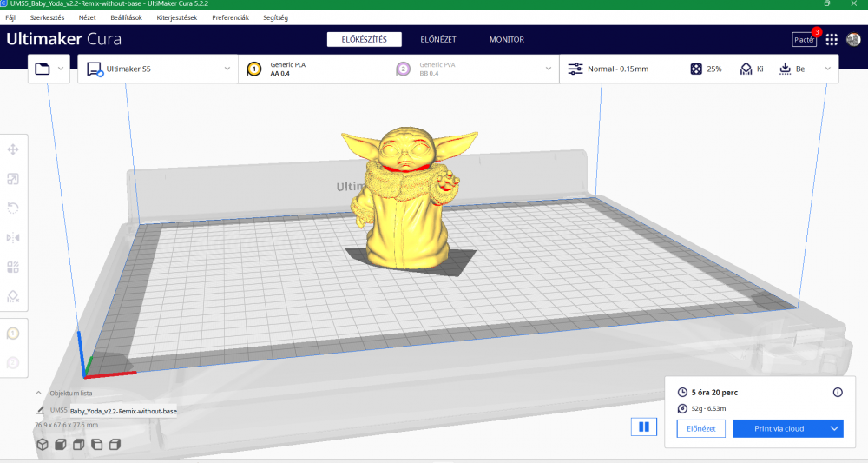Open the Kiterjesztések menu
Image resolution: width=868 pixels, height=463 pixels.
pyautogui.click(x=176, y=17)
